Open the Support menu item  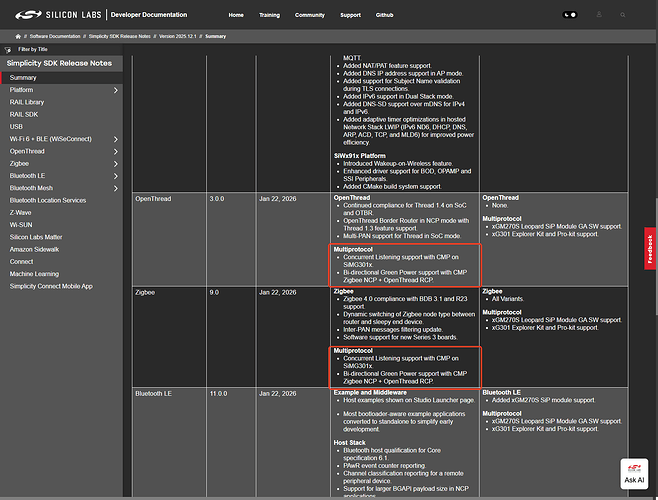[350, 15]
